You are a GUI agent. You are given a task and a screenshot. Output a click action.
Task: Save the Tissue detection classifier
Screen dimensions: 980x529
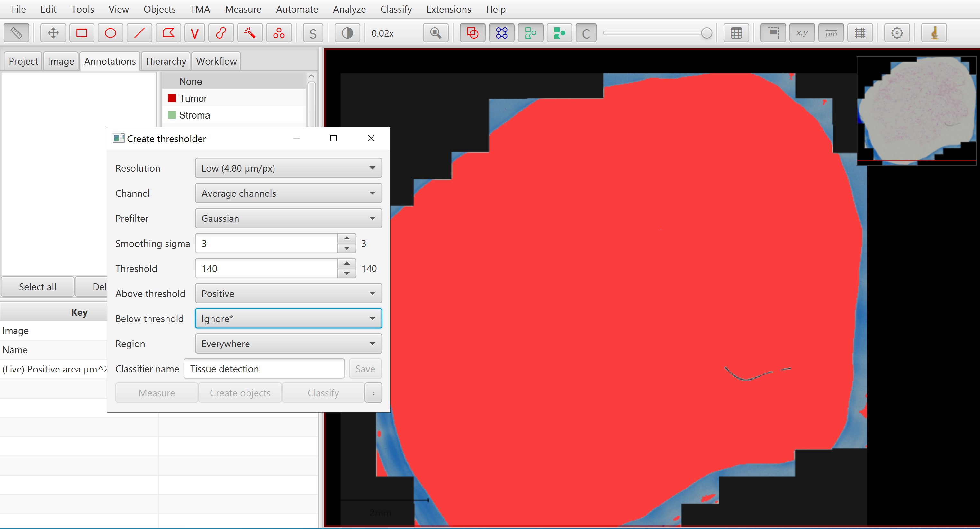coord(364,369)
